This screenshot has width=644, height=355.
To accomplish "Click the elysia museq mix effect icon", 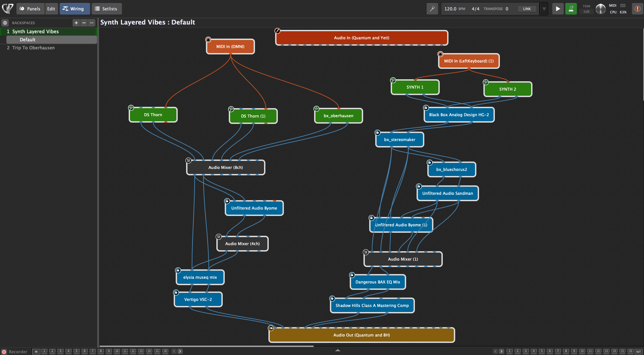I will pos(178,270).
